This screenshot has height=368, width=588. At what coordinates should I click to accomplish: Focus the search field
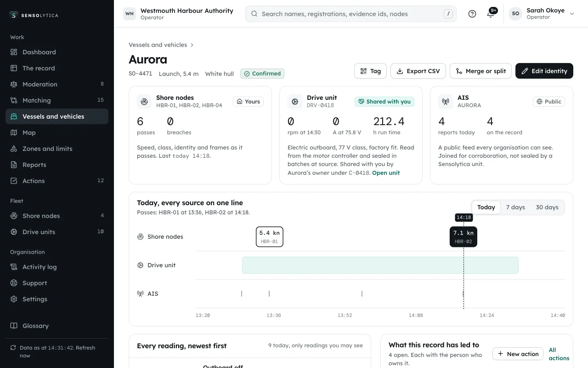tap(351, 14)
